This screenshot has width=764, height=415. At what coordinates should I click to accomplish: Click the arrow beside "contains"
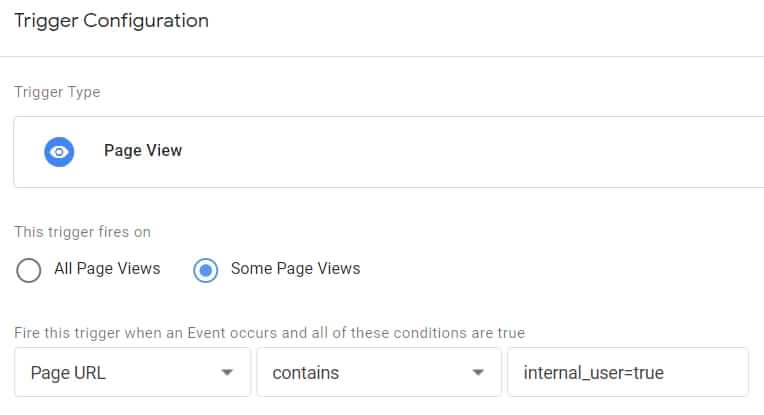pyautogui.click(x=476, y=373)
